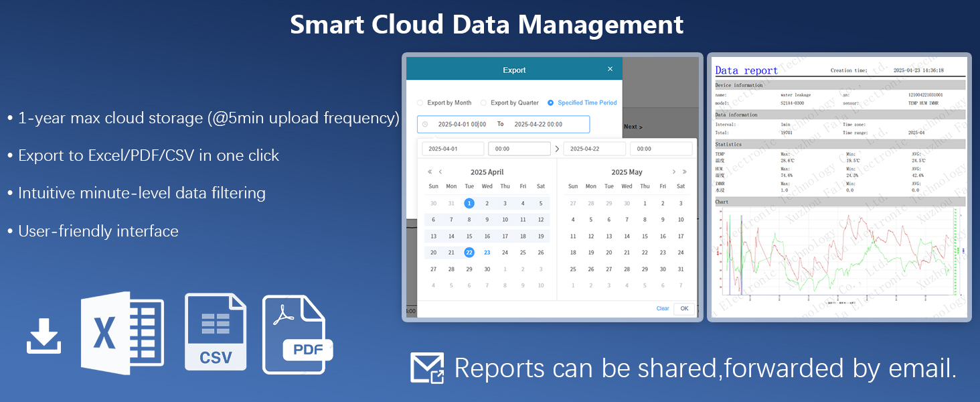Select the CSV file icon
This screenshot has width=980, height=402.
point(216,331)
